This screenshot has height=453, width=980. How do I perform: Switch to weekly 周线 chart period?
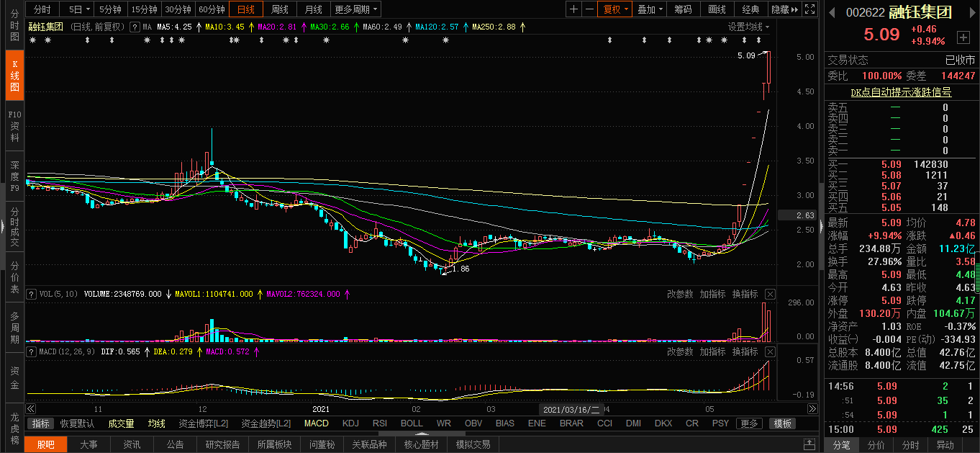(x=279, y=9)
